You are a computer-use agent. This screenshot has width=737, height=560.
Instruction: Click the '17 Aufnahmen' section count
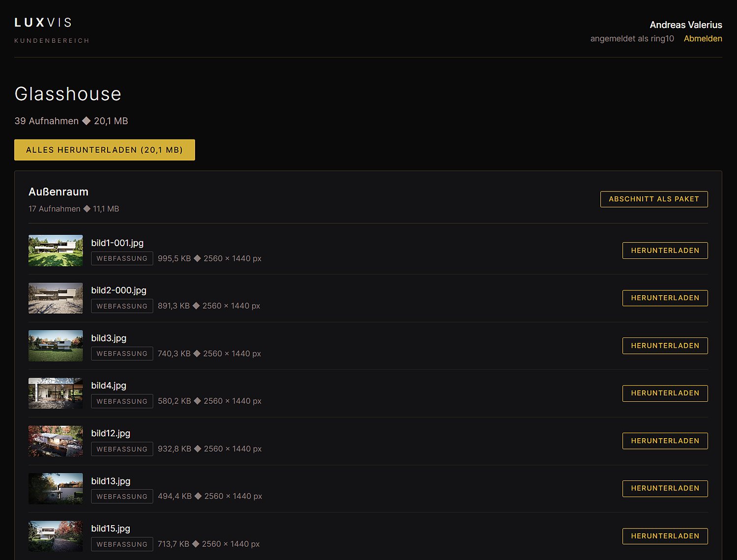coord(55,209)
